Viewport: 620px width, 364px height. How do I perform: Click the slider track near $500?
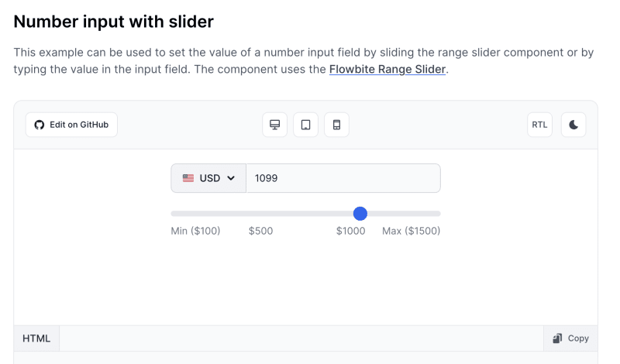pos(260,214)
